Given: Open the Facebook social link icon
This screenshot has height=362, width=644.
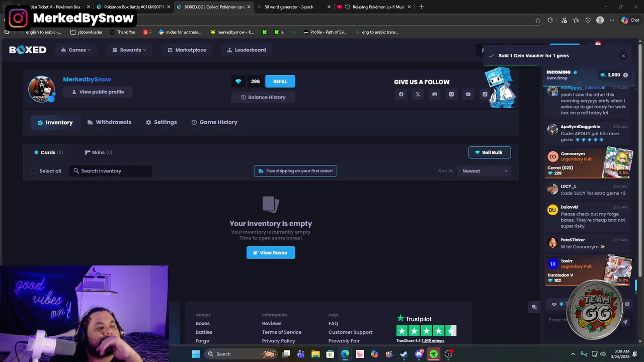Looking at the screenshot, I should [x=401, y=94].
